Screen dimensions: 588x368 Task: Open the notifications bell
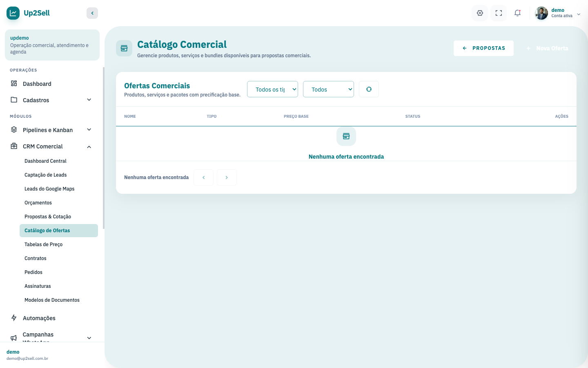click(517, 13)
